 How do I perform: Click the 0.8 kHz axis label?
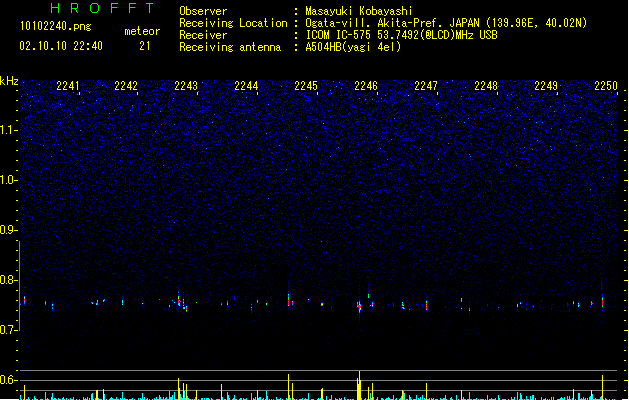click(9, 280)
